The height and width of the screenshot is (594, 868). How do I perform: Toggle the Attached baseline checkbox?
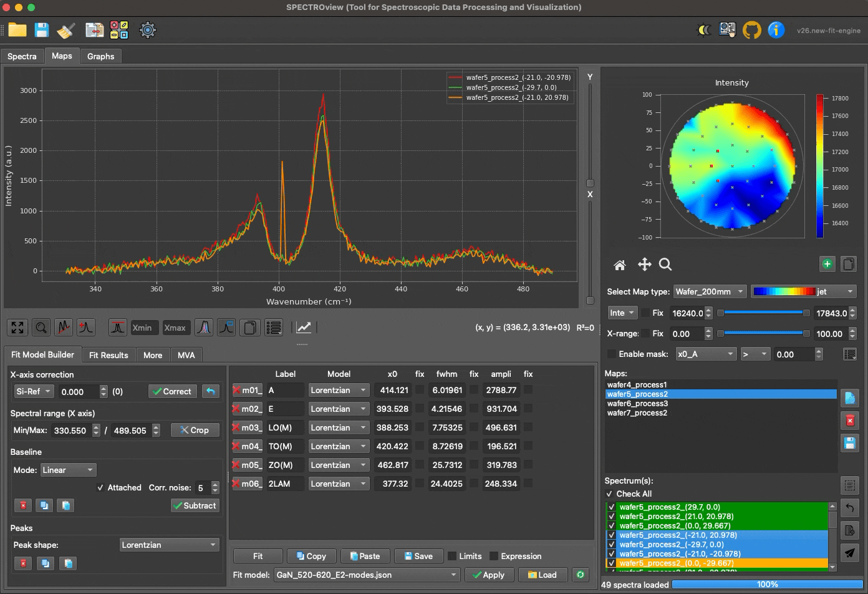pyautogui.click(x=100, y=487)
